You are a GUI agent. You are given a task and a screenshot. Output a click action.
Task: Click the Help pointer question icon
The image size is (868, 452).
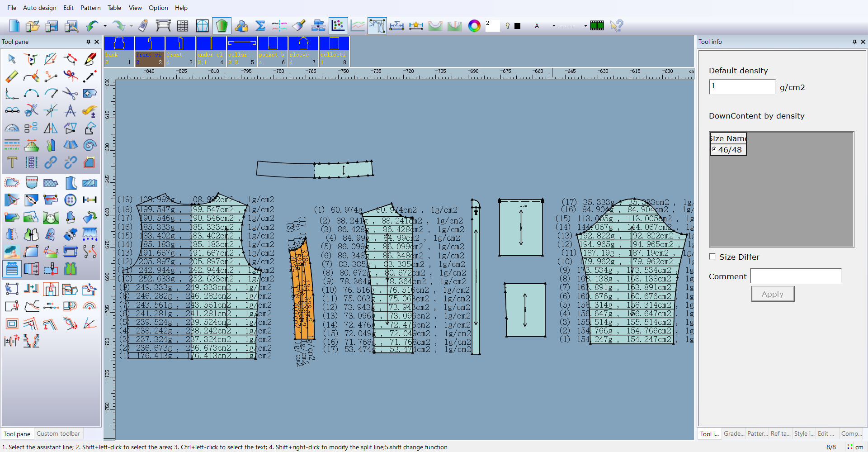pos(616,26)
